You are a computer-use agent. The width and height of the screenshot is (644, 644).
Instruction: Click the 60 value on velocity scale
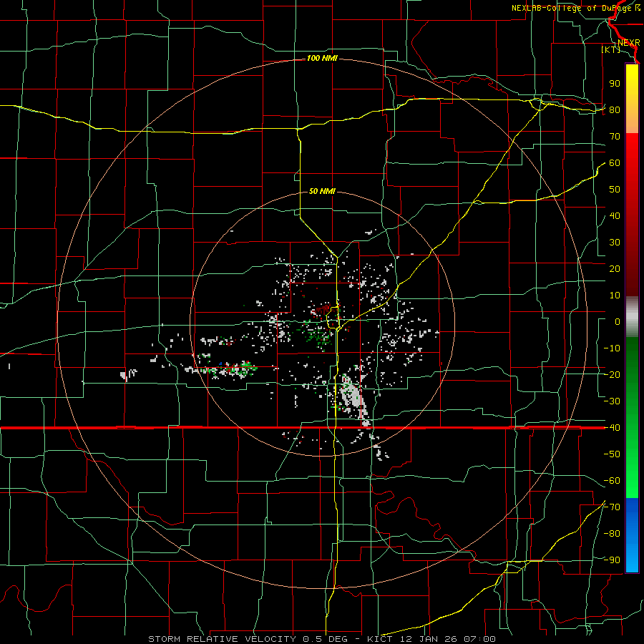click(x=615, y=163)
